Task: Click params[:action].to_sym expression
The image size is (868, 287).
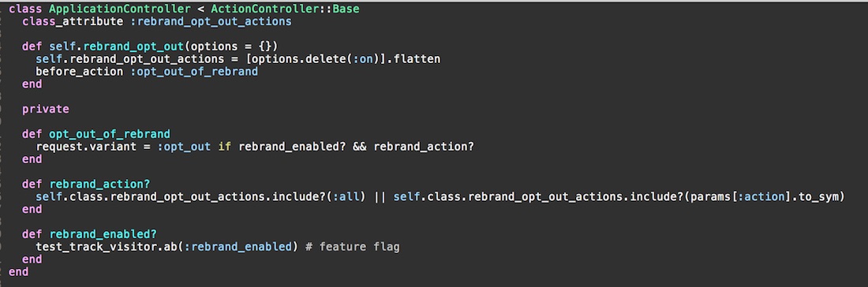Action: click(765, 197)
